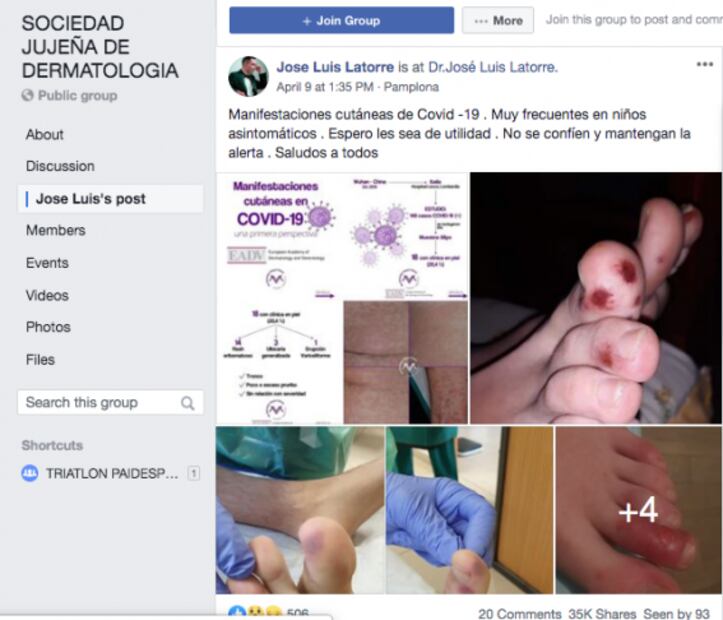Open the Photos section
Screen dimensions: 723x620
[x=48, y=327]
